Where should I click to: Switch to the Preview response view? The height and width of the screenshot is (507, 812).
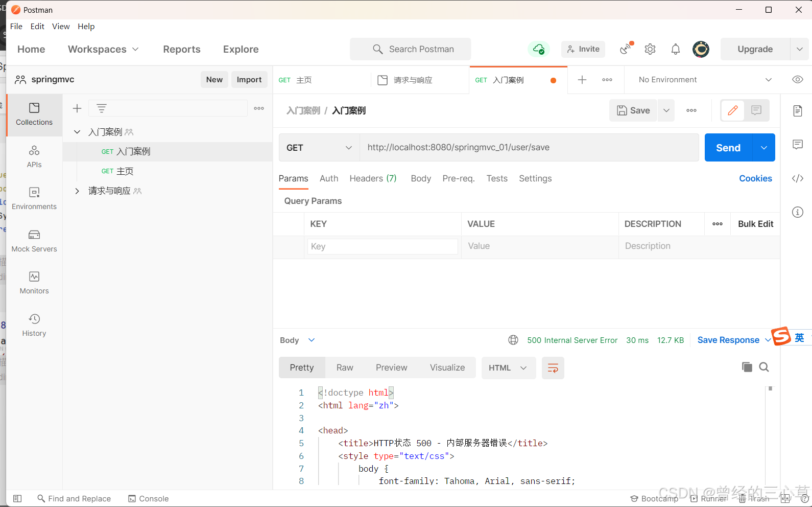[x=392, y=367]
